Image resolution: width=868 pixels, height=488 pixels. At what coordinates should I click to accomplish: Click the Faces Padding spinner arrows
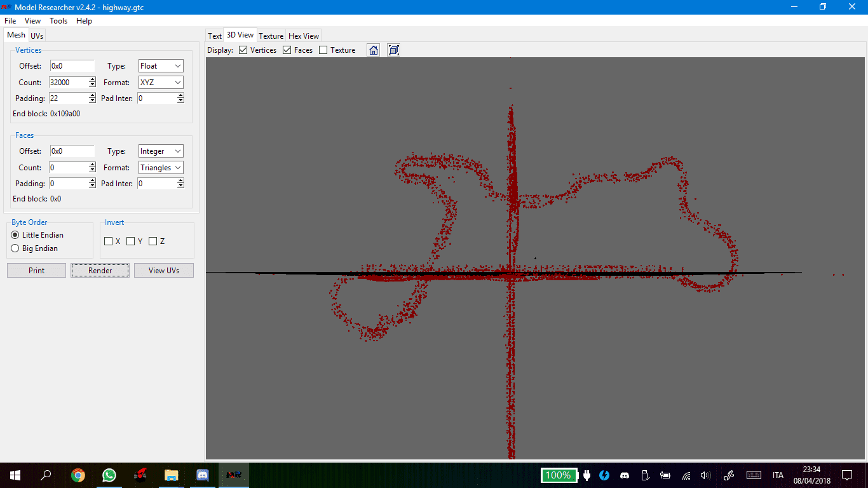coord(93,184)
